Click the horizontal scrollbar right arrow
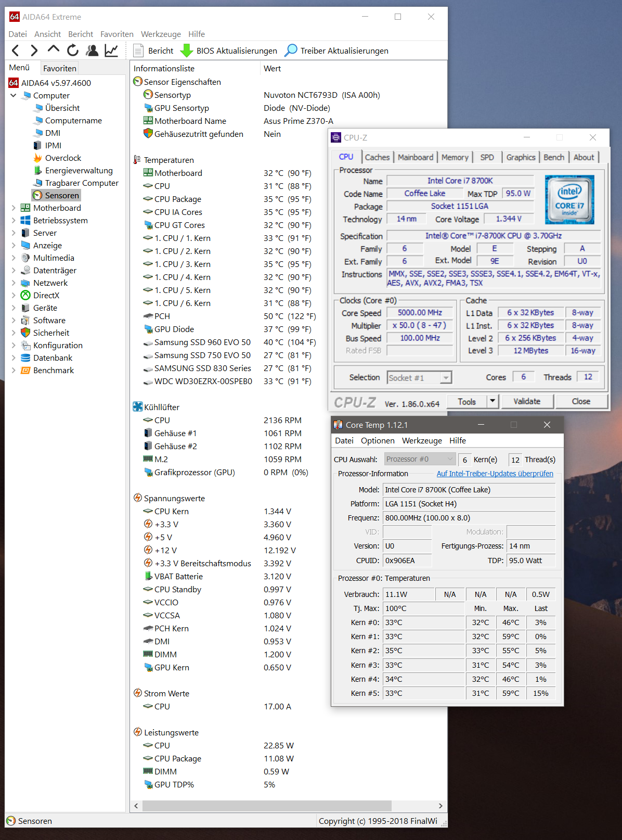 tap(440, 806)
